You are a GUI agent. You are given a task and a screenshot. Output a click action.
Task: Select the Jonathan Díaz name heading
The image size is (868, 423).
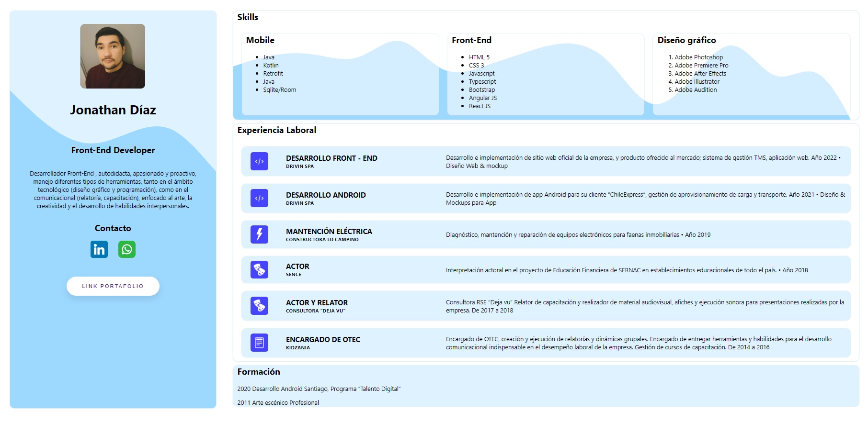point(113,110)
